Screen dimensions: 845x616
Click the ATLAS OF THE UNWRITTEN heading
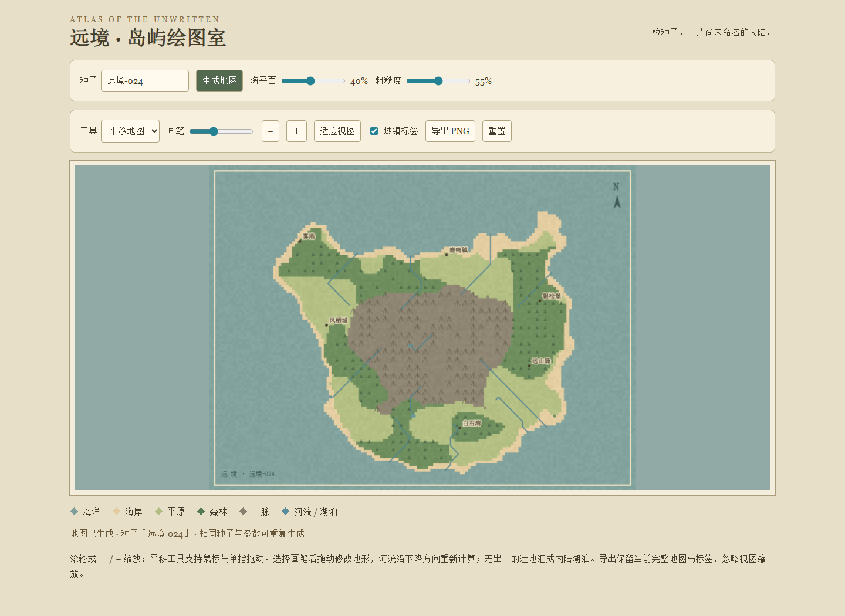point(145,19)
